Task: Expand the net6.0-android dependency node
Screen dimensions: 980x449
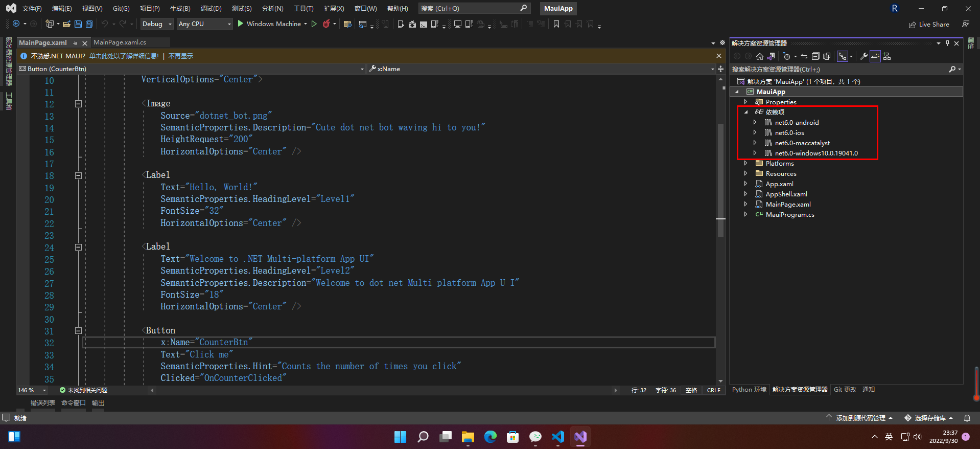Action: 755,122
